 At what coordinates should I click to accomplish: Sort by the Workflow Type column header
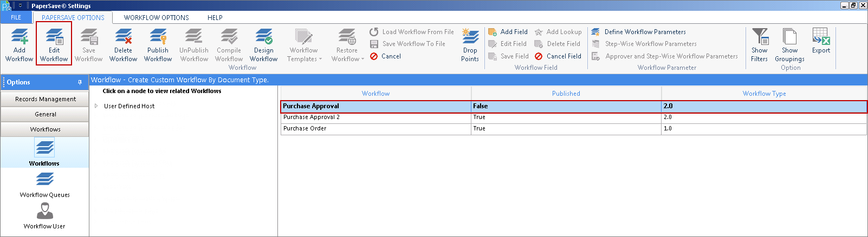click(x=764, y=94)
